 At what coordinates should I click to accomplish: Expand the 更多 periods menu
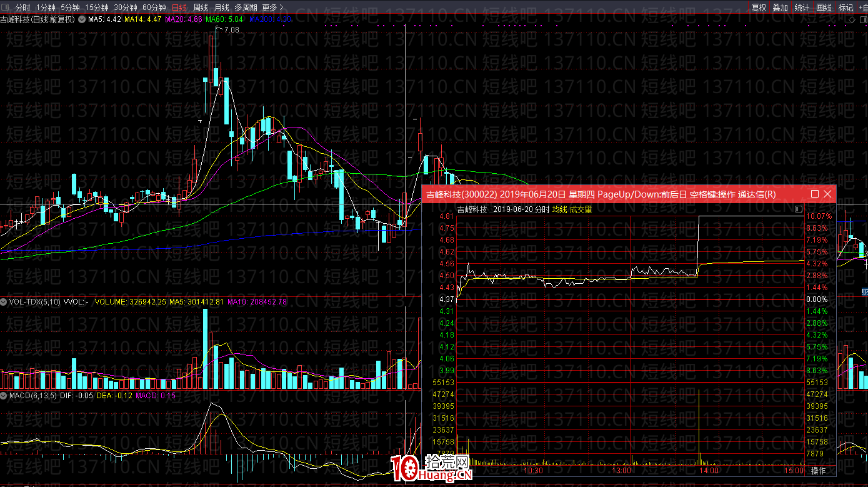click(x=272, y=8)
